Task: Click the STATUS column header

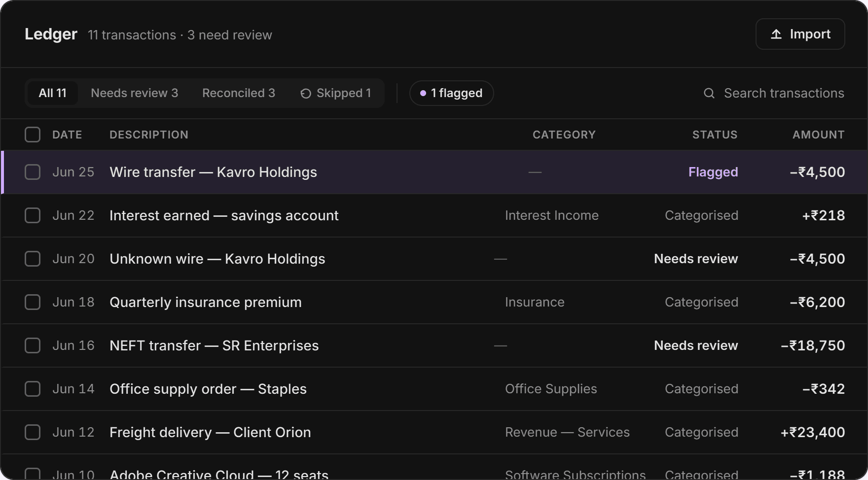Action: pyautogui.click(x=715, y=135)
